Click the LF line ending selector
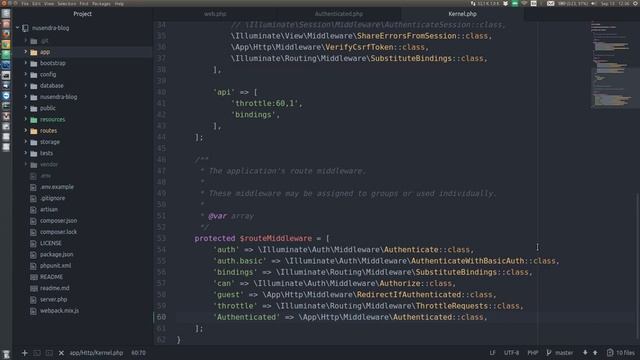 (x=492, y=353)
